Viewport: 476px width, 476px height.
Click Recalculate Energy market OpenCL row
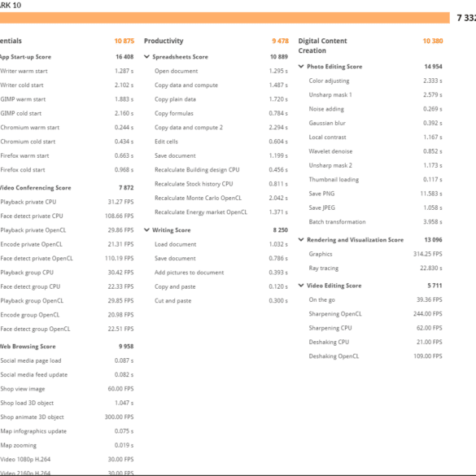[x=221, y=212]
